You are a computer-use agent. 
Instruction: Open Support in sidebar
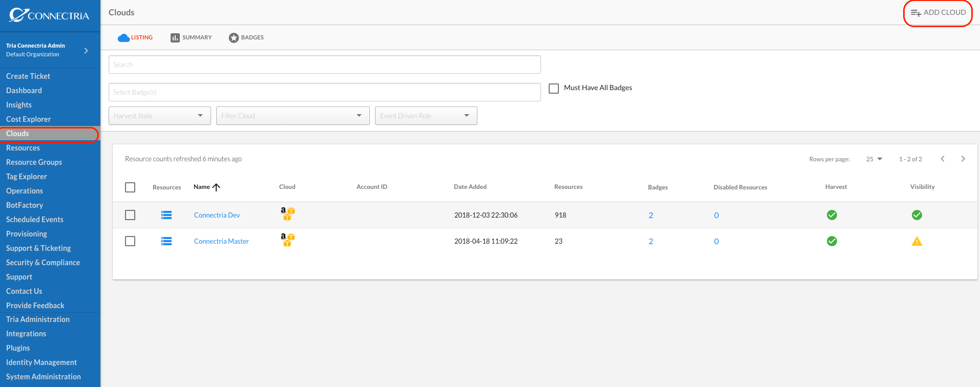point(19,277)
